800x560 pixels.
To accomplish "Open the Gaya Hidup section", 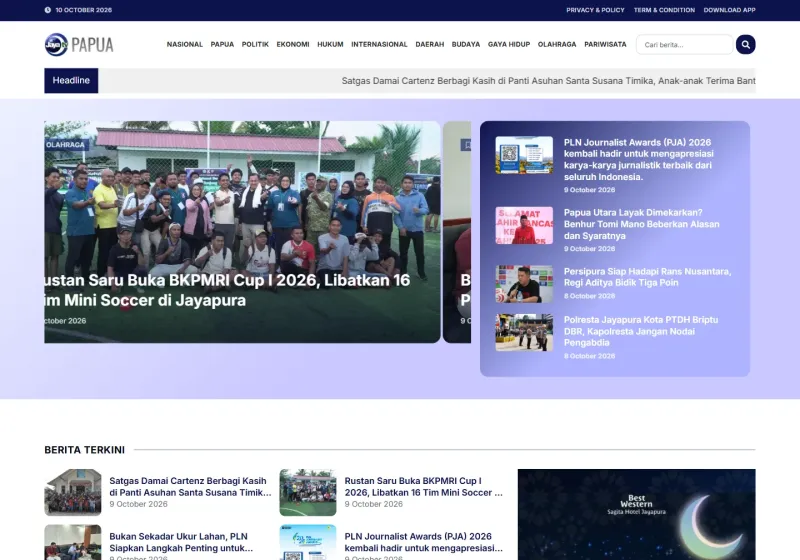I will [x=509, y=44].
